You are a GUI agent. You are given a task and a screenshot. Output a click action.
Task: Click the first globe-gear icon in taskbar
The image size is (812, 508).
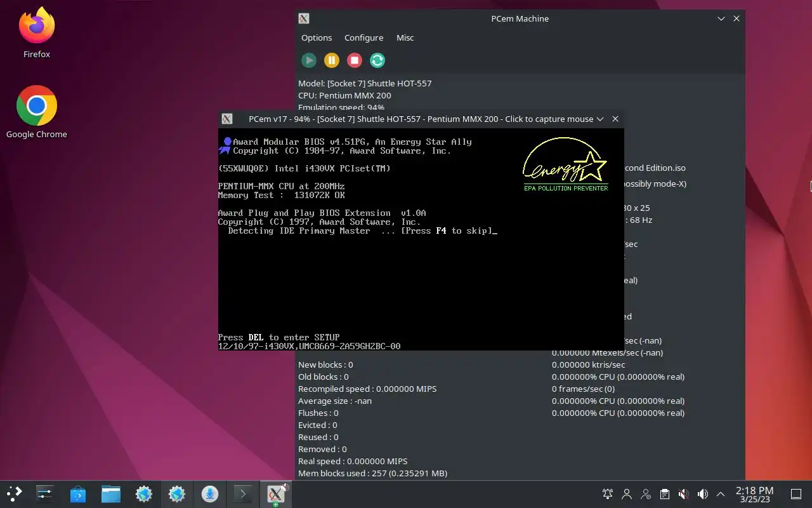[144, 493]
